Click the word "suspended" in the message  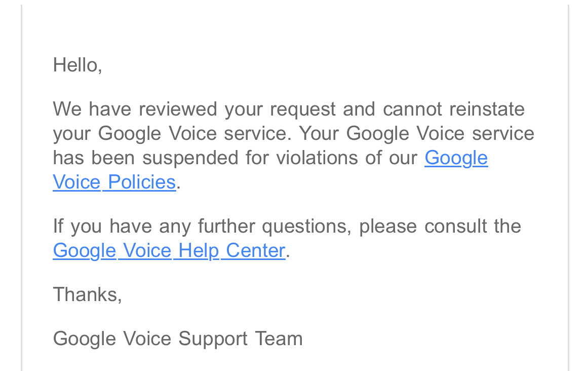(190, 158)
